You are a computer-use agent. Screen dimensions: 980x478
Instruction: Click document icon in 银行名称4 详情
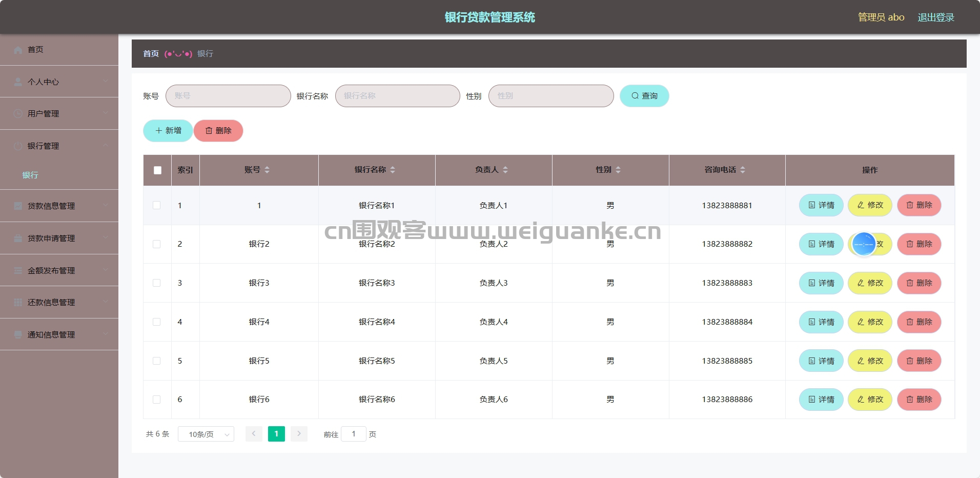812,322
